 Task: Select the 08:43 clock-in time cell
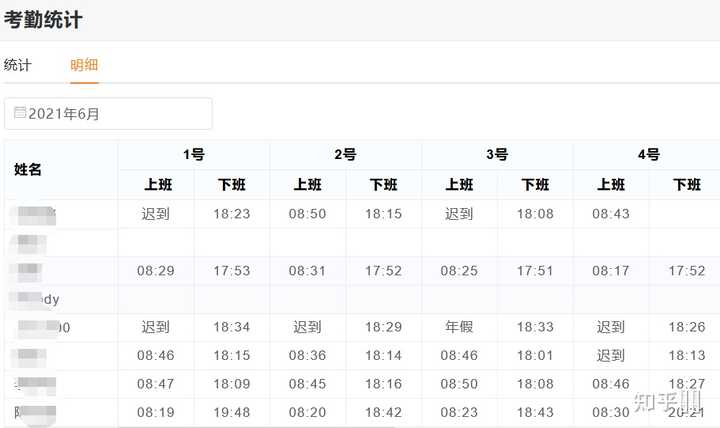tap(611, 214)
